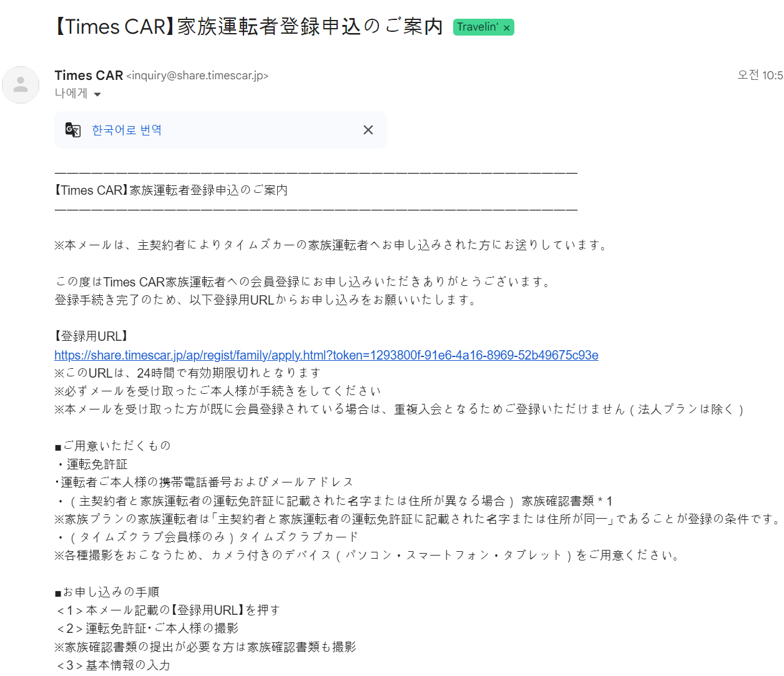Click the ※本メールは、主契約者により notice line
The height and width of the screenshot is (676, 784).
(x=331, y=245)
